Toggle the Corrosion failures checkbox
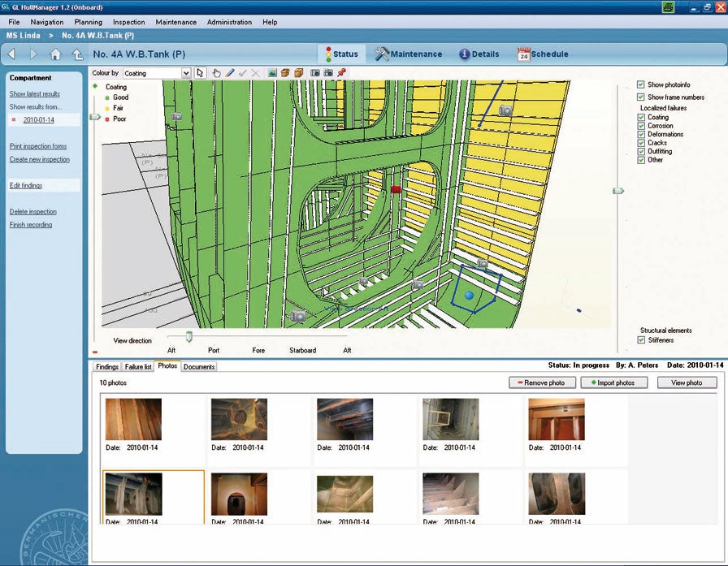 [x=642, y=126]
